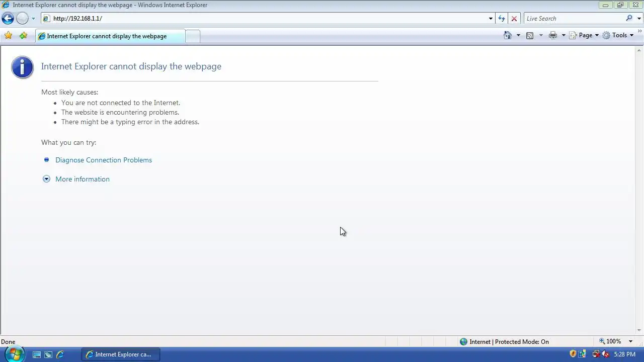Viewport: 644px width, 362px height.
Task: Click the green tray icon beside the security shield
Action: click(583, 354)
